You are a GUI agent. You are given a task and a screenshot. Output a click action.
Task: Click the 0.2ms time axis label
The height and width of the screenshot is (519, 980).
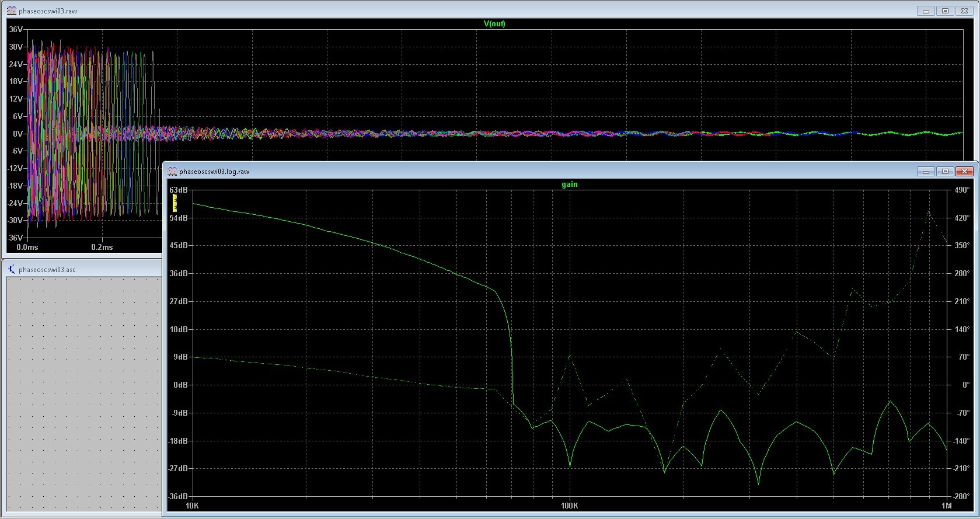point(102,247)
